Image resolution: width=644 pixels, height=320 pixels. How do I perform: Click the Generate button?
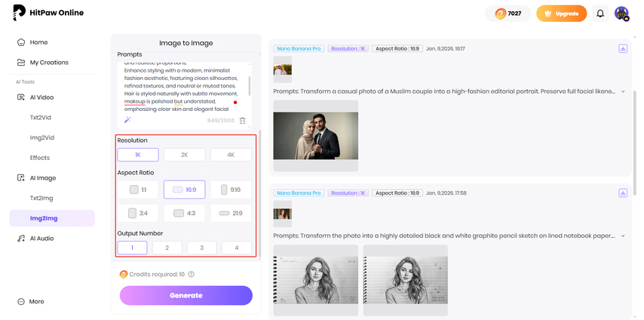[186, 295]
